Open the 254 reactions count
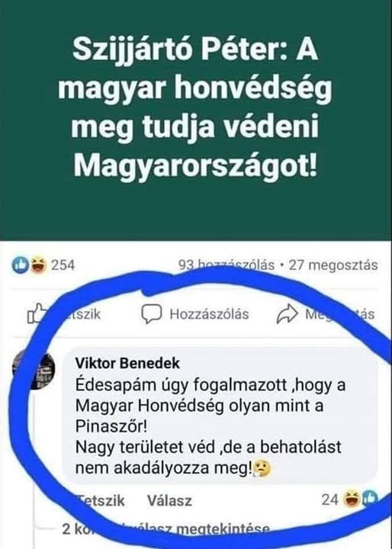The height and width of the screenshot is (549, 392). coord(63,265)
